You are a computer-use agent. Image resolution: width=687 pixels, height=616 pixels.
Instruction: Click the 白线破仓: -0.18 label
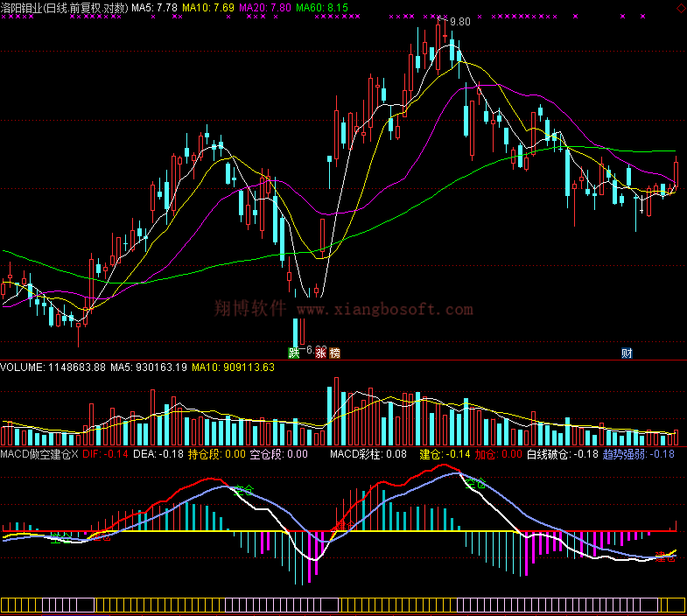[x=563, y=454]
